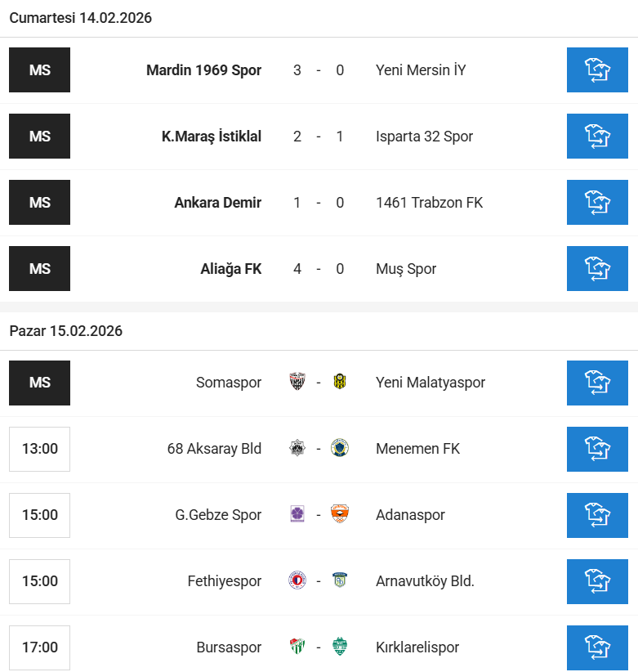Click jersey icon for Ankara Demir match
This screenshot has width=638, height=672.
coord(598,203)
